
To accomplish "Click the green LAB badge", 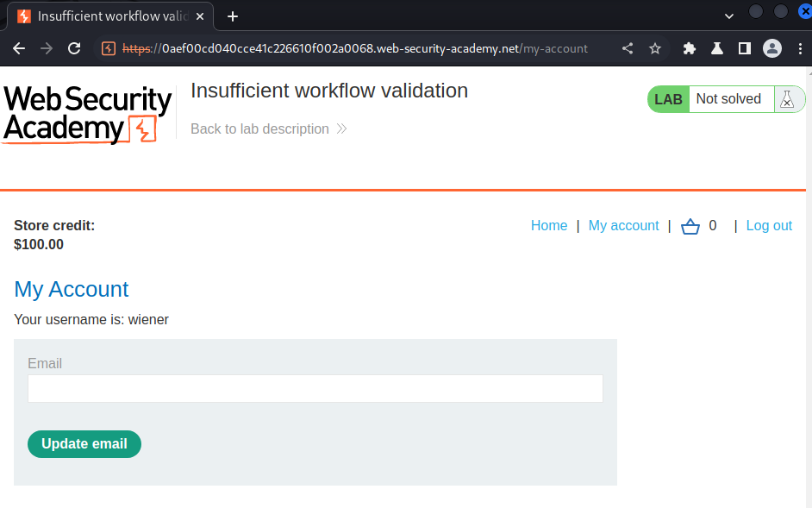I will [668, 99].
